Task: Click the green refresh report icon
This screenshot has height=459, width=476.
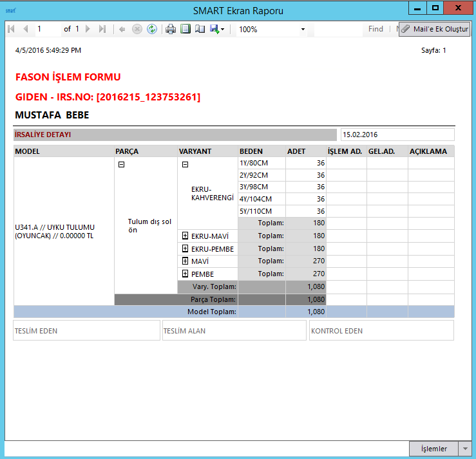Action: pos(152,29)
